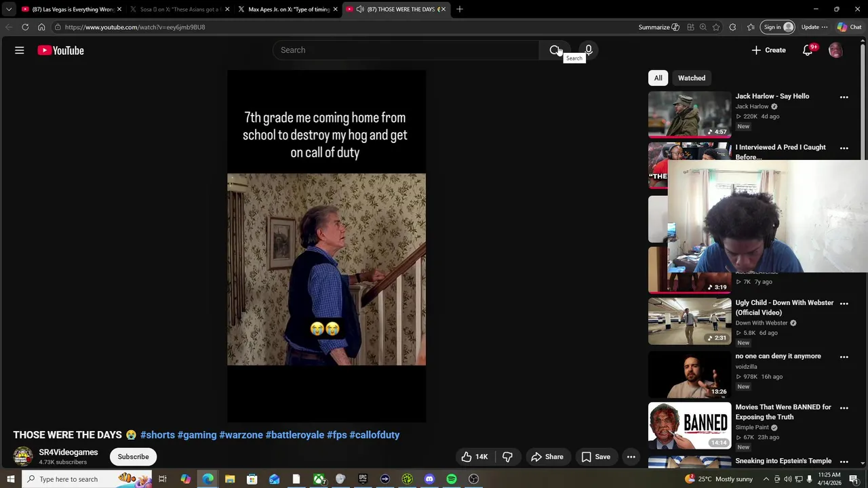Click the Shorts video player

tap(326, 246)
